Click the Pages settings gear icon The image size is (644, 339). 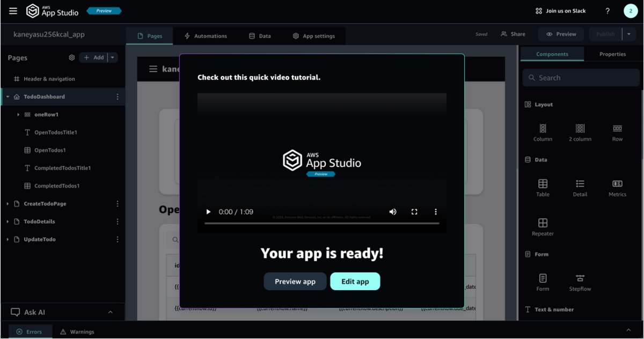click(x=72, y=57)
